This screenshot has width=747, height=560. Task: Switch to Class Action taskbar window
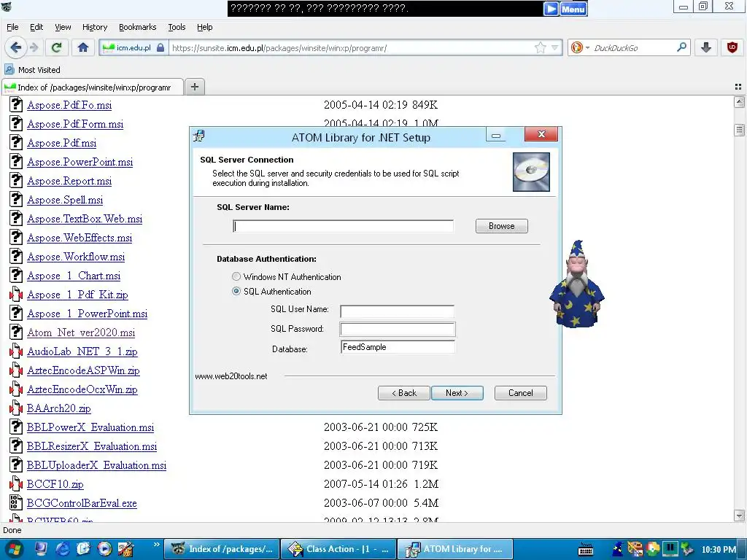coord(338,549)
